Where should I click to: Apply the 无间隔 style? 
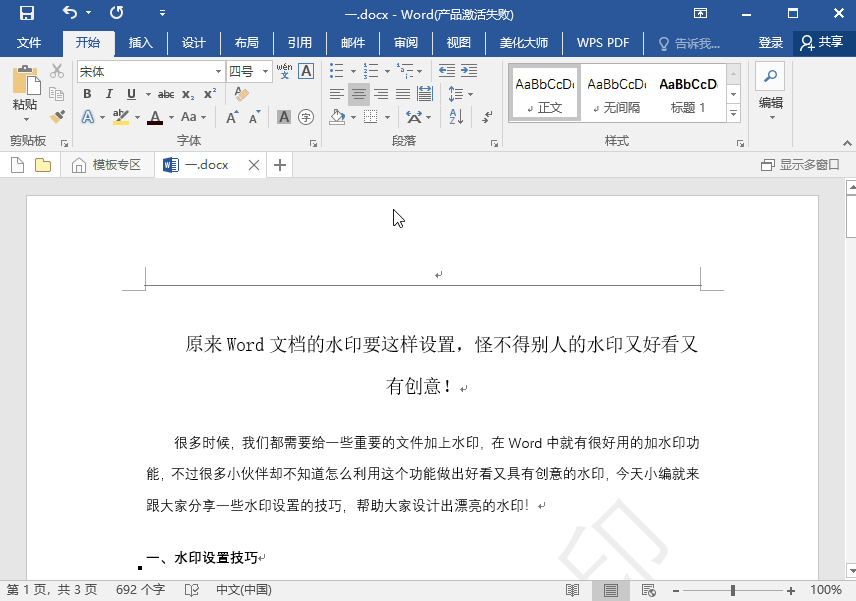[616, 93]
